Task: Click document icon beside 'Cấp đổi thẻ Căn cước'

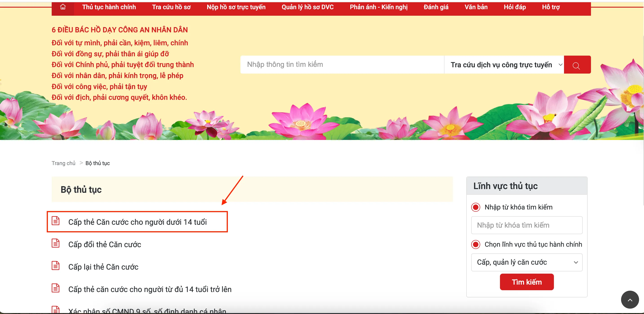Action: point(56,243)
